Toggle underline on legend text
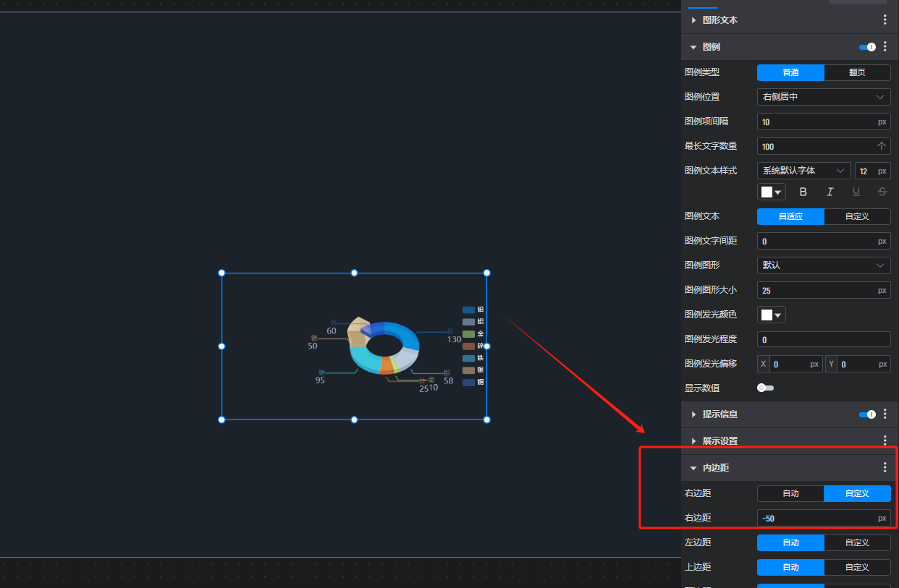 click(856, 192)
